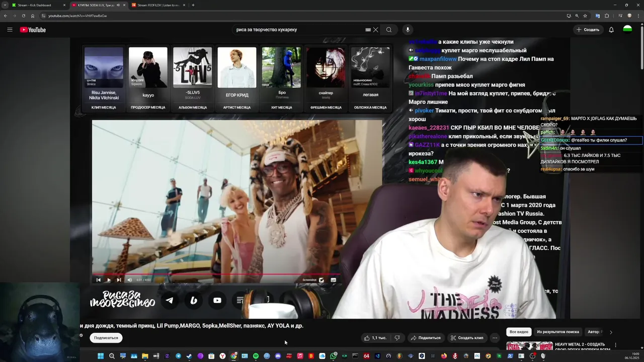Reload the page in the browser
Viewport: 644px width, 362px height.
click(24, 16)
